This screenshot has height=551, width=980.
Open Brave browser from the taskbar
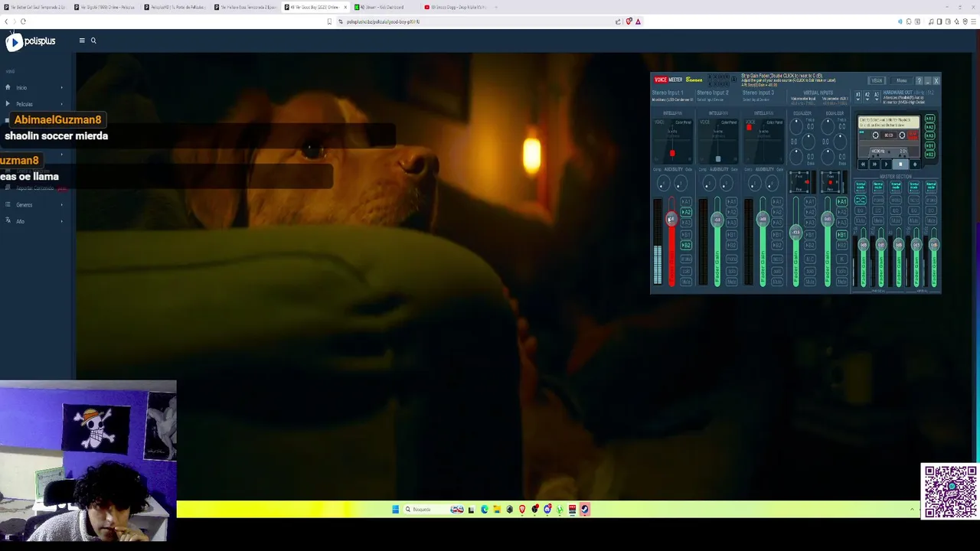(522, 510)
